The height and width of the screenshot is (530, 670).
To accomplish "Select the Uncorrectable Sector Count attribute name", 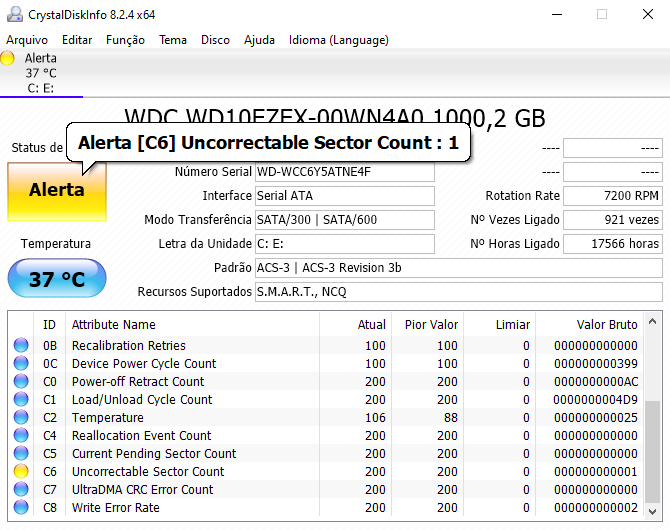I will click(148, 471).
